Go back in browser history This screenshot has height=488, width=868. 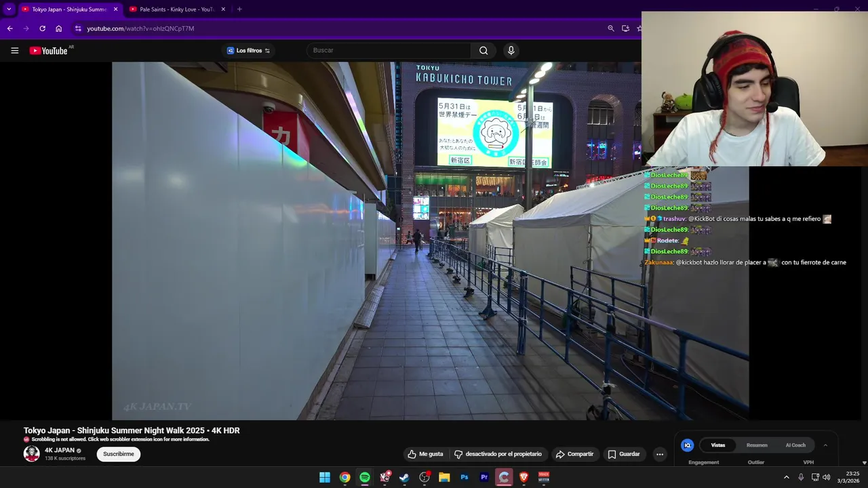point(9,28)
